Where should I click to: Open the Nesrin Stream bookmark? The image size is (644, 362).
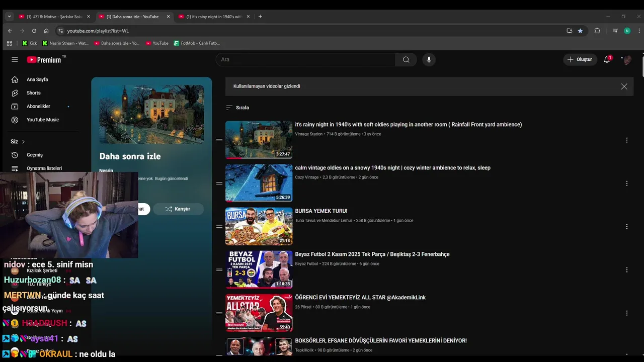pyautogui.click(x=65, y=43)
